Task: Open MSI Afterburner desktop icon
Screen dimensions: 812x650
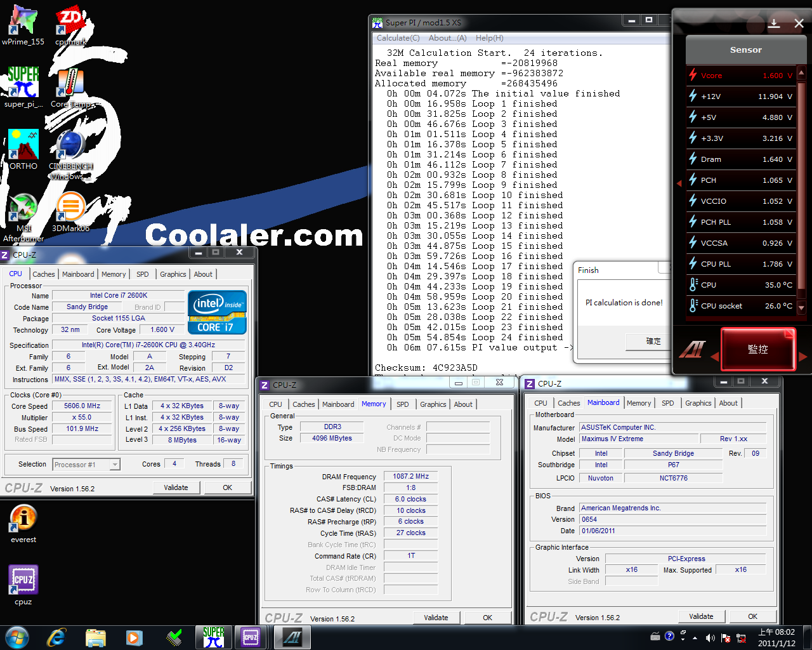Action: 23,217
